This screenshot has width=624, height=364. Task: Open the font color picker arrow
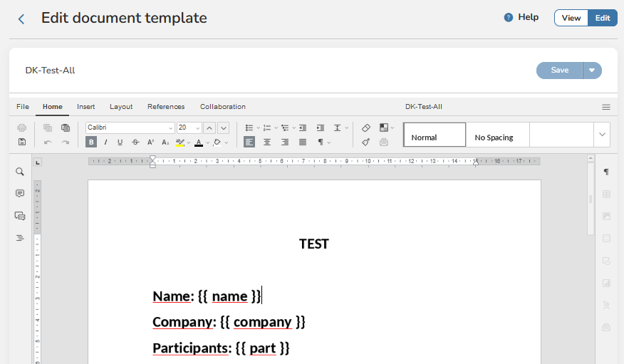[208, 142]
